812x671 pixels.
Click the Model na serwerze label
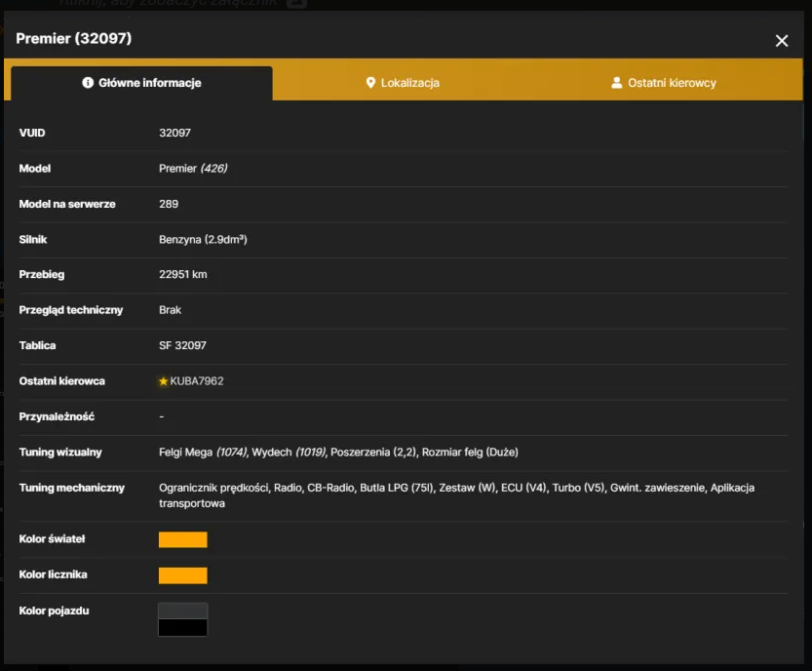(67, 204)
